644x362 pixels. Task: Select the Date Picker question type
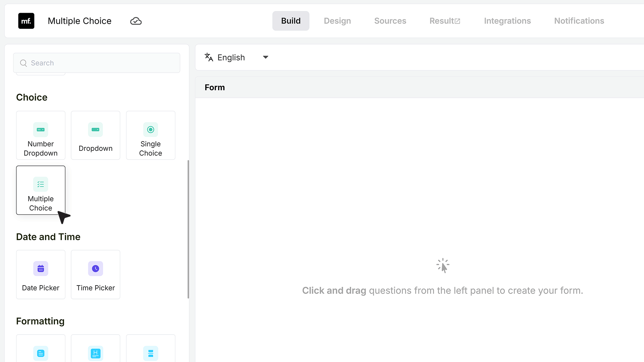pyautogui.click(x=41, y=275)
